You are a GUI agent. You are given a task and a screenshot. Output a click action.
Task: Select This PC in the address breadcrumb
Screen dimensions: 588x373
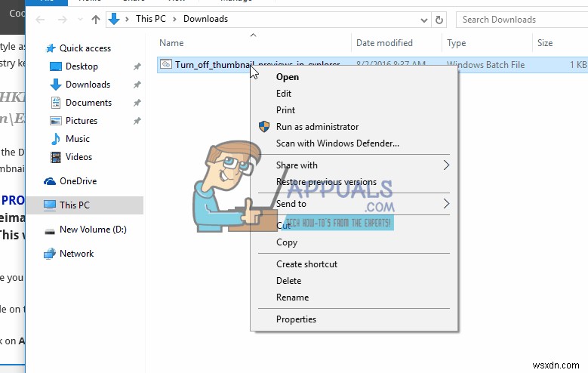(x=151, y=19)
